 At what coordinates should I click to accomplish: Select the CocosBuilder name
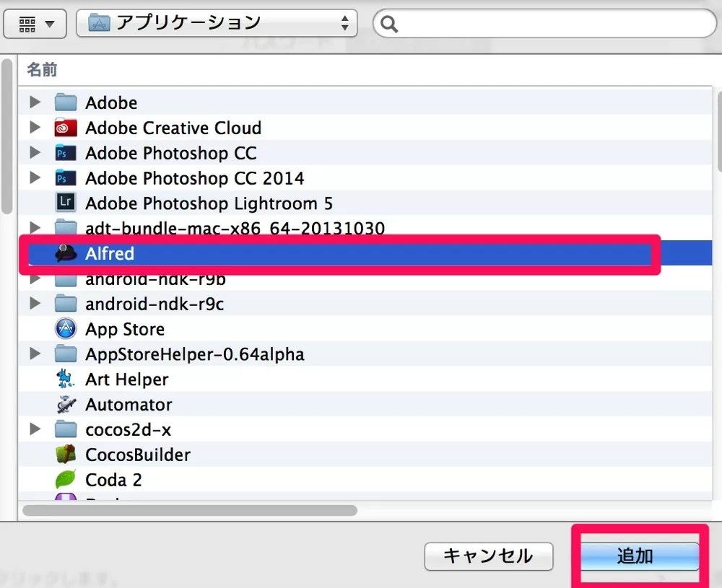138,455
